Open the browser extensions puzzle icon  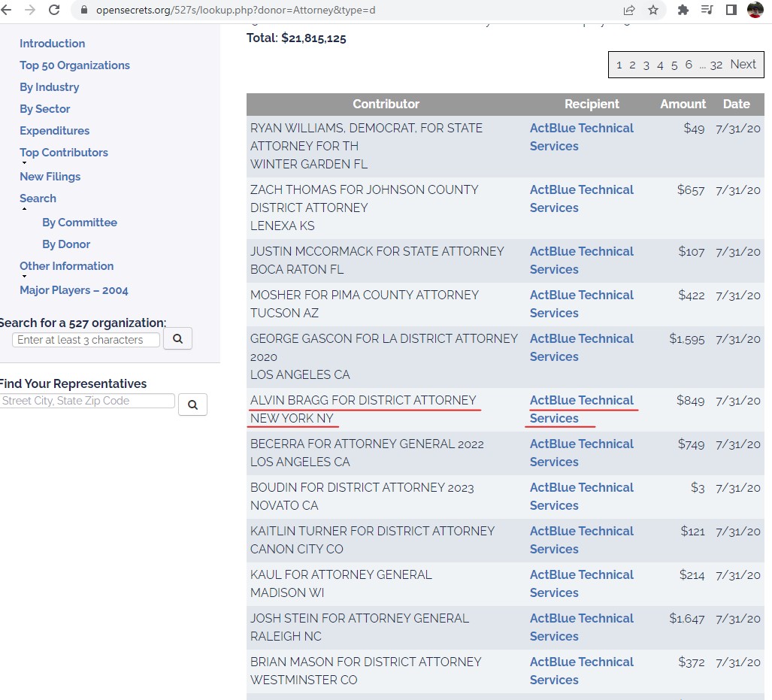683,10
